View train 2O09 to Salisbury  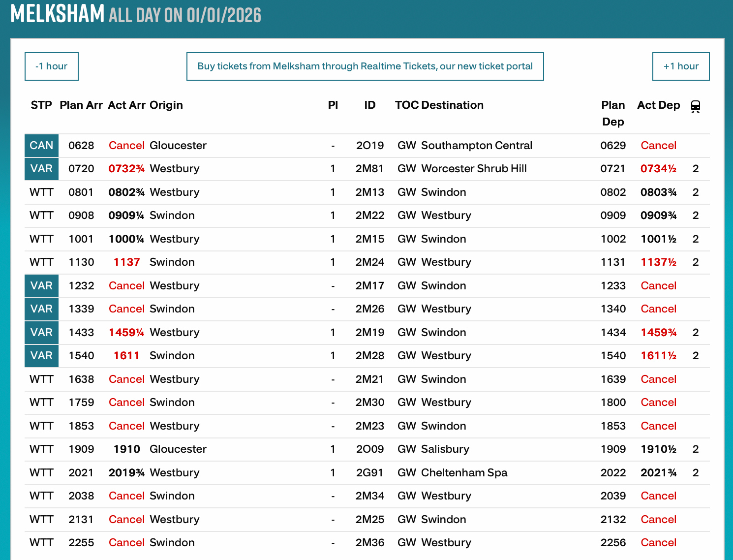[x=369, y=449]
